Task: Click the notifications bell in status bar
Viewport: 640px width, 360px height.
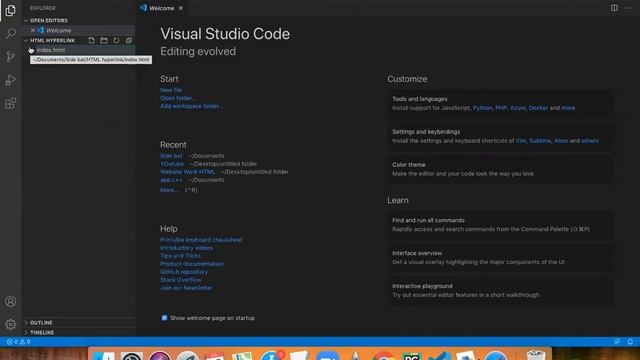Action: (630, 342)
